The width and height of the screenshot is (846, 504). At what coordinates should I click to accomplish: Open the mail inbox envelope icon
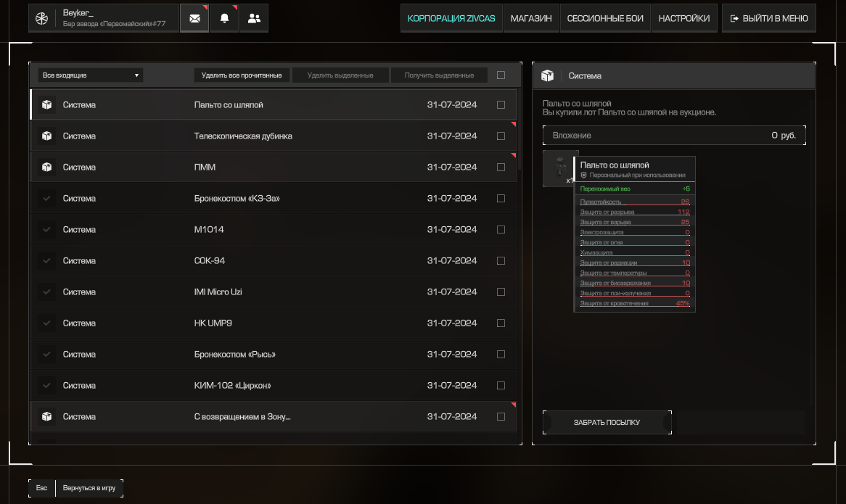(x=194, y=18)
